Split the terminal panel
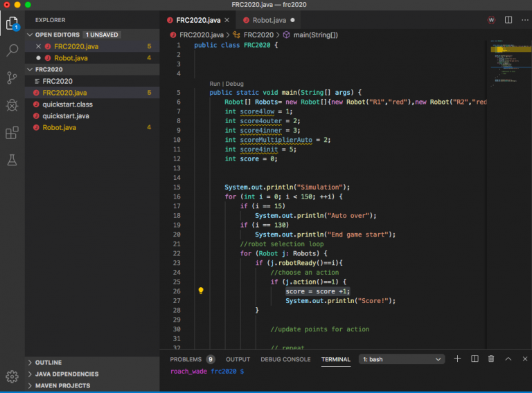 click(475, 359)
